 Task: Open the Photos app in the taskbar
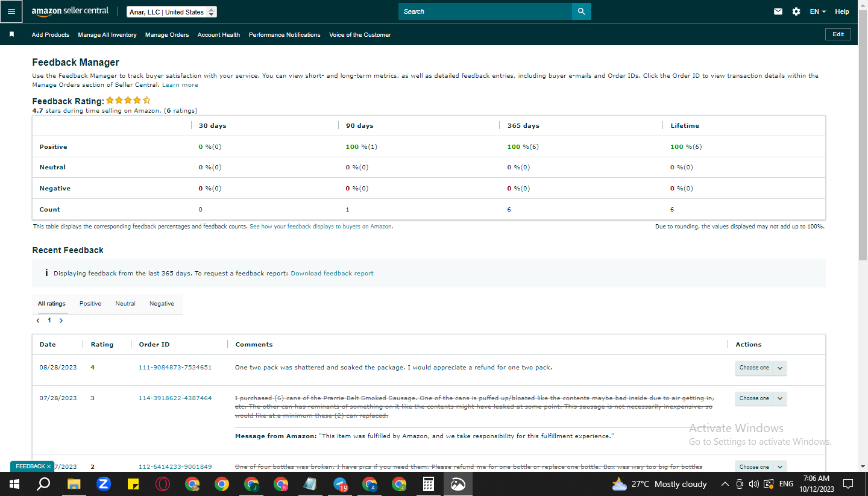tap(458, 484)
